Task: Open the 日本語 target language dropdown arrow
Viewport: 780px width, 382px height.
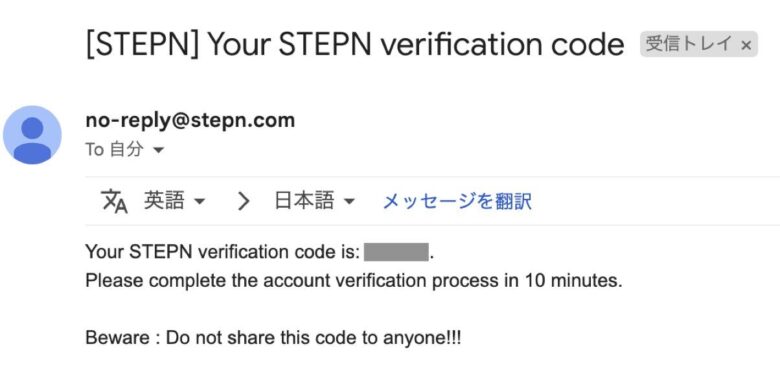Action: click(349, 201)
